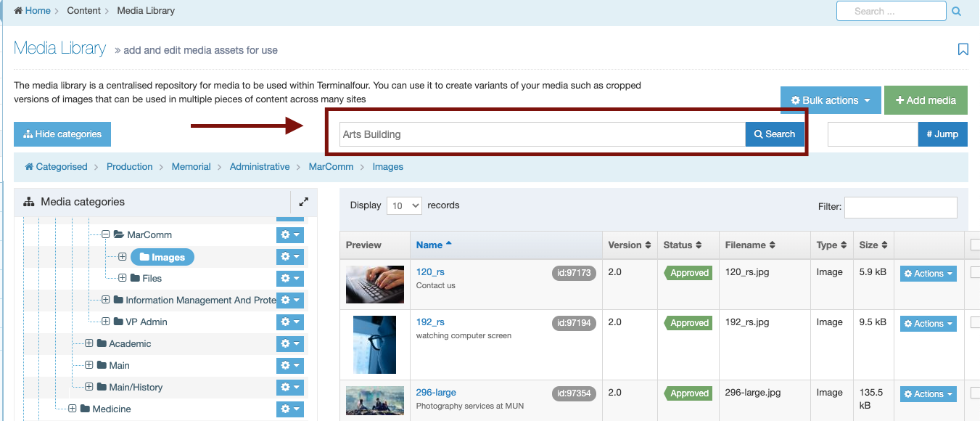980x421 pixels.
Task: Tick the checkbox for 192_rs row
Action: pyautogui.click(x=975, y=323)
